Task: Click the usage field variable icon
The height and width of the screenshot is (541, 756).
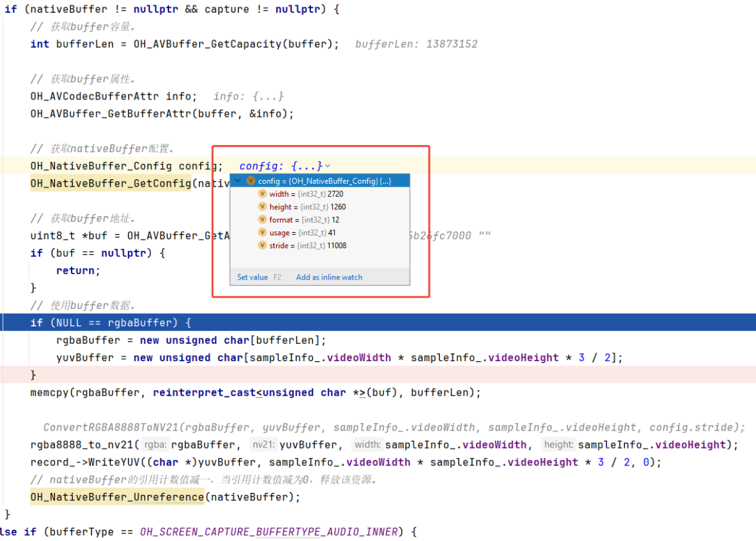Action: (x=263, y=233)
